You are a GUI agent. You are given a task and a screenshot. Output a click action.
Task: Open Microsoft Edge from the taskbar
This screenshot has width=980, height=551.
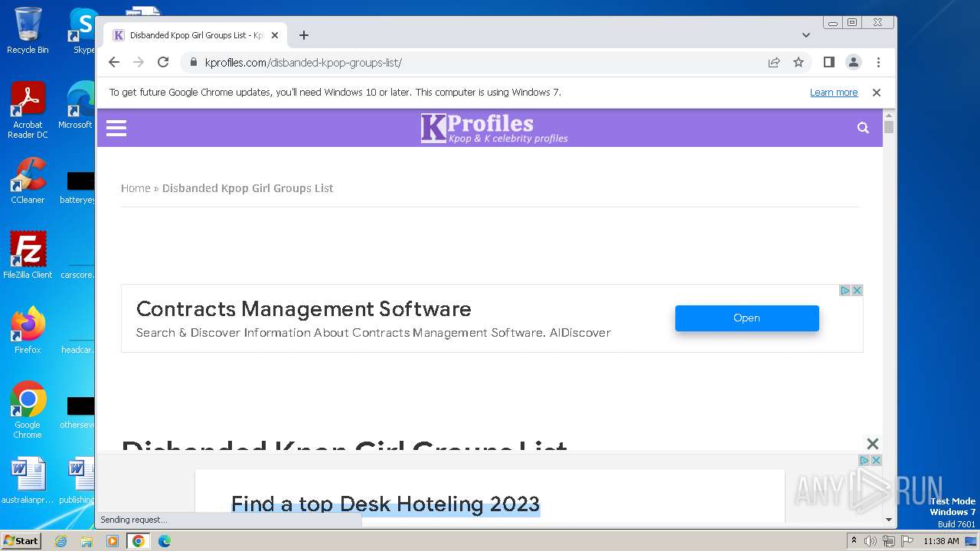point(164,541)
